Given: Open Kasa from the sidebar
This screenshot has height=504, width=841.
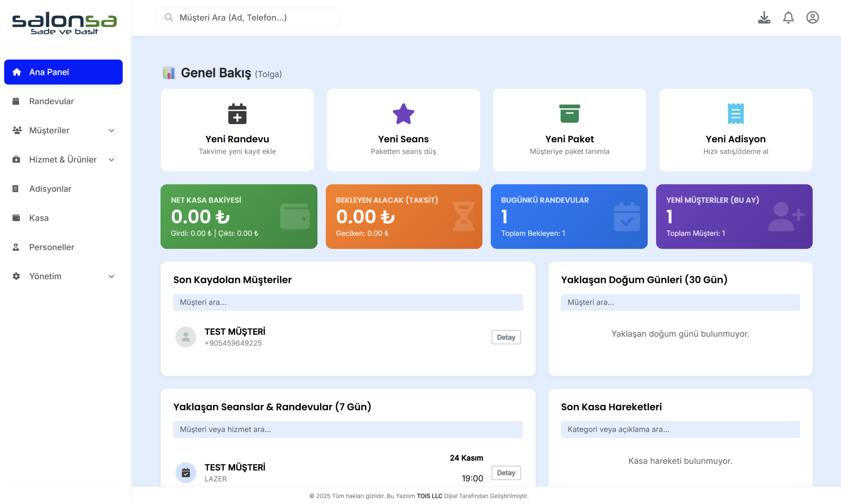Looking at the screenshot, I should (x=39, y=218).
